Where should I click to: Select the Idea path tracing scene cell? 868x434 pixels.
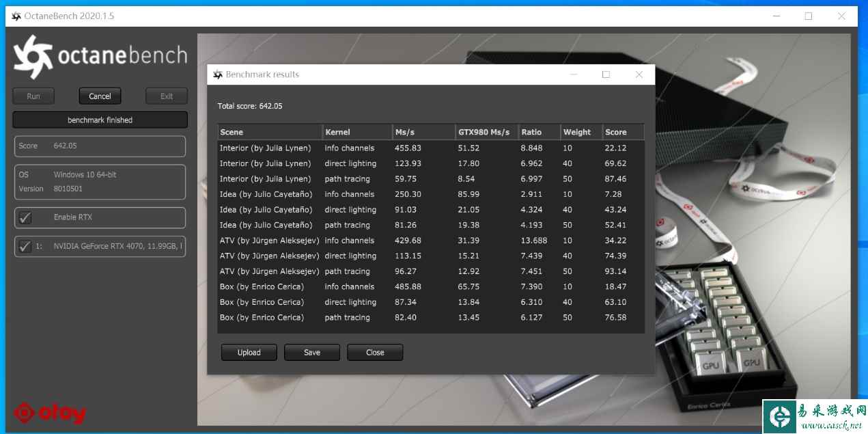pyautogui.click(x=266, y=225)
